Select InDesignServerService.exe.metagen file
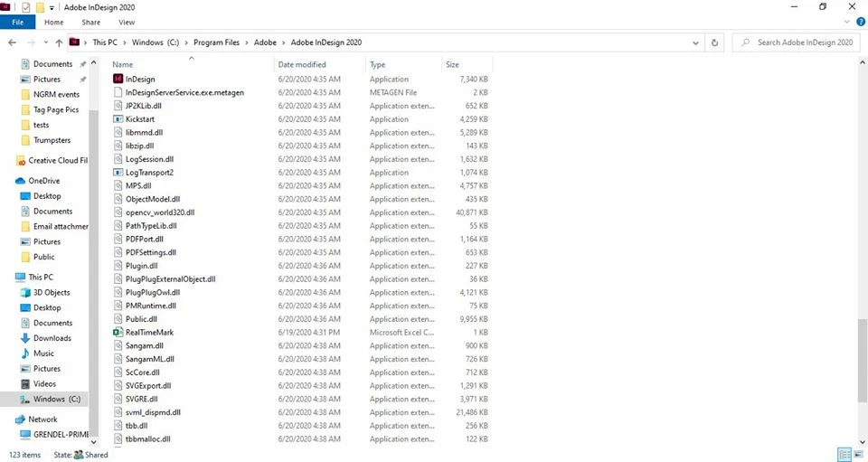This screenshot has width=868, height=462. coord(184,92)
